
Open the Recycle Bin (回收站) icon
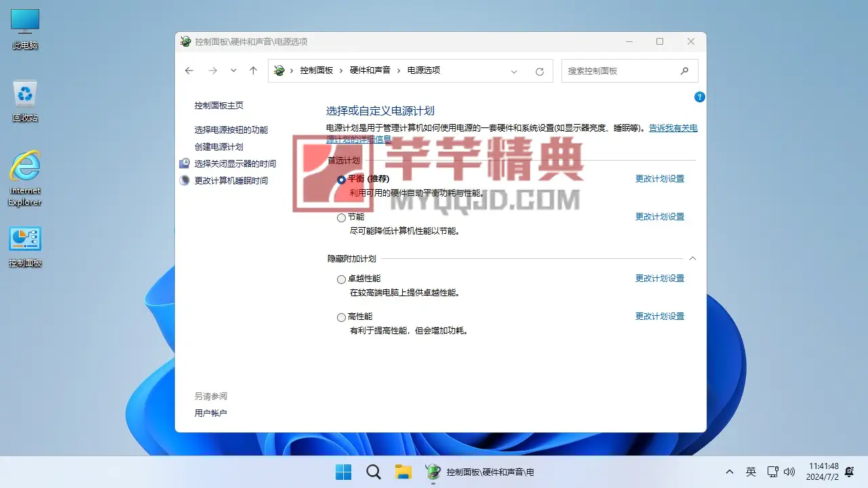click(25, 101)
